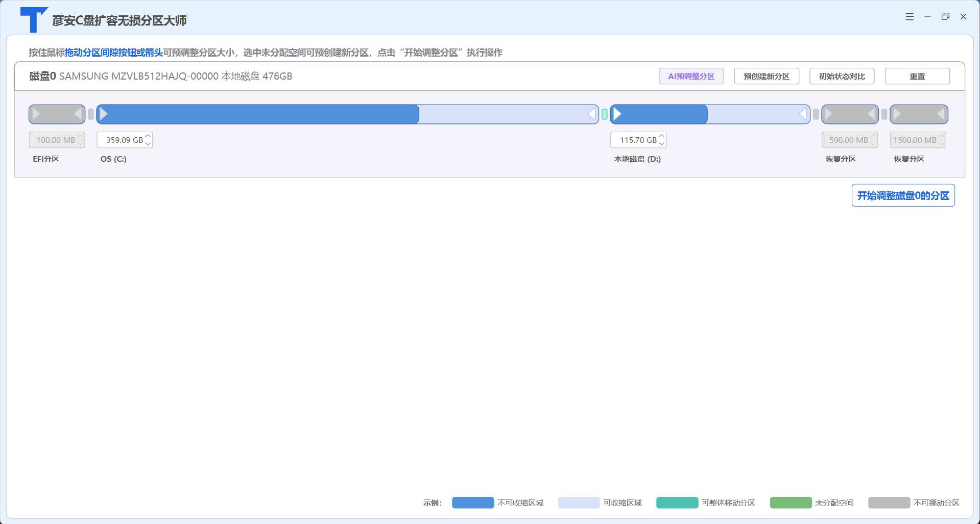Click teal gap button between C: and D:

pos(605,114)
